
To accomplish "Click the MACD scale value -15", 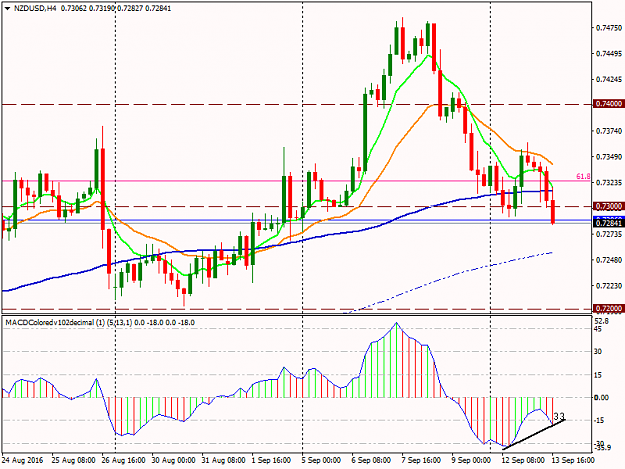I will click(x=599, y=420).
